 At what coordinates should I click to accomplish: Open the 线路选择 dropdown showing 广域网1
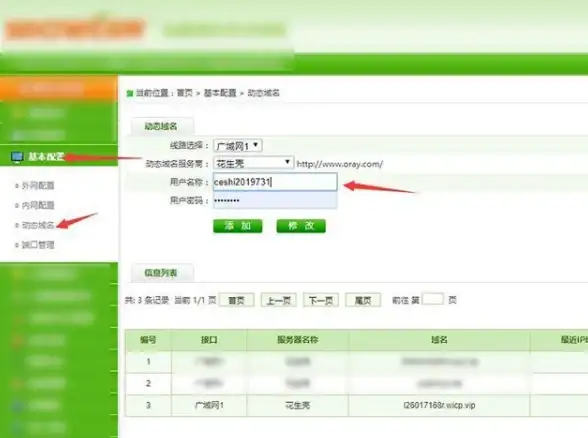click(238, 146)
